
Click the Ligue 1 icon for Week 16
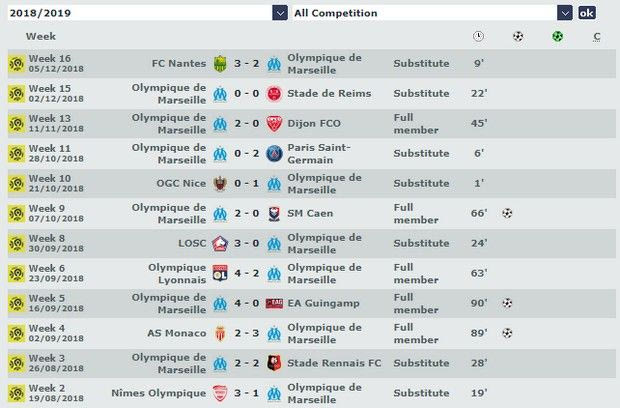pyautogui.click(x=16, y=64)
